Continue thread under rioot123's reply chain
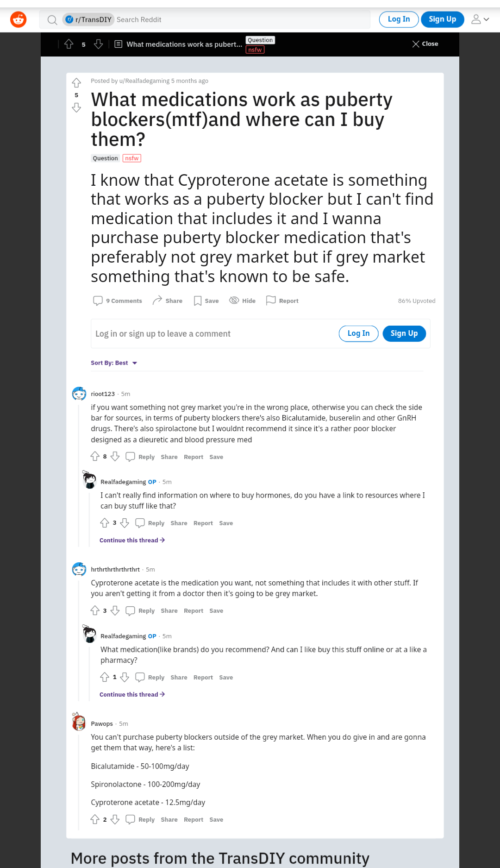500x868 pixels. [132, 540]
